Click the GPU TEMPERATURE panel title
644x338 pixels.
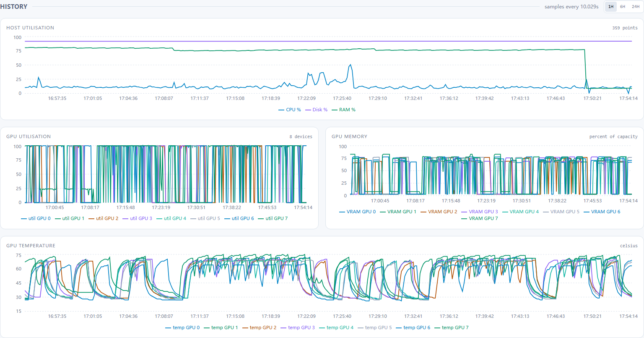pyautogui.click(x=31, y=246)
